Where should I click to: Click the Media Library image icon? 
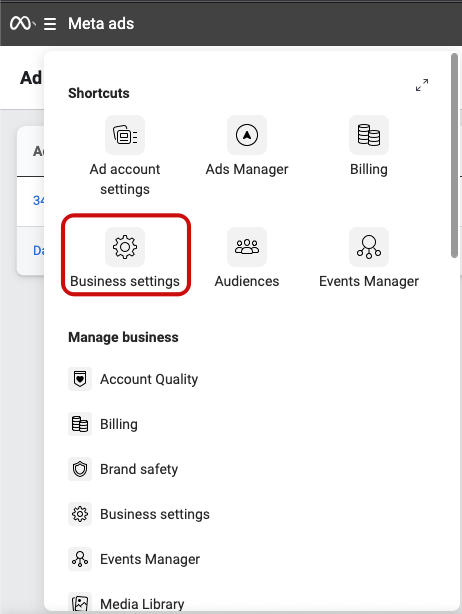click(x=80, y=603)
